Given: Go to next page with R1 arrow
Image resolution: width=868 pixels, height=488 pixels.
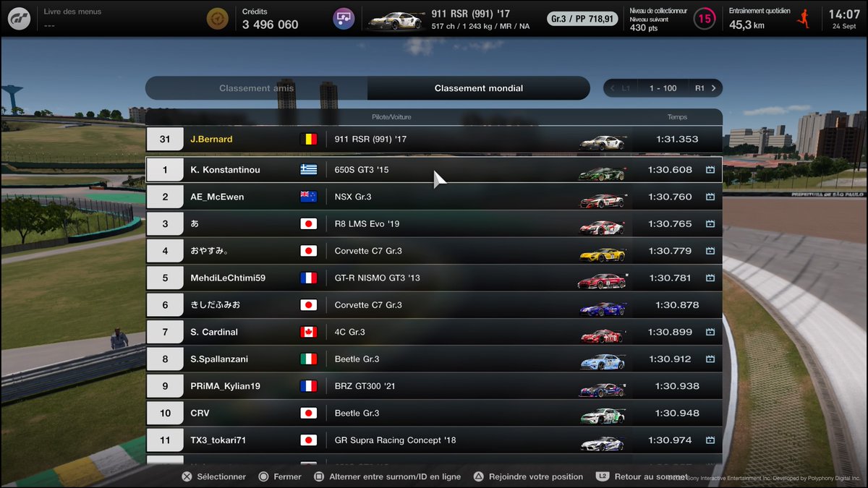Looking at the screenshot, I should pos(705,88).
